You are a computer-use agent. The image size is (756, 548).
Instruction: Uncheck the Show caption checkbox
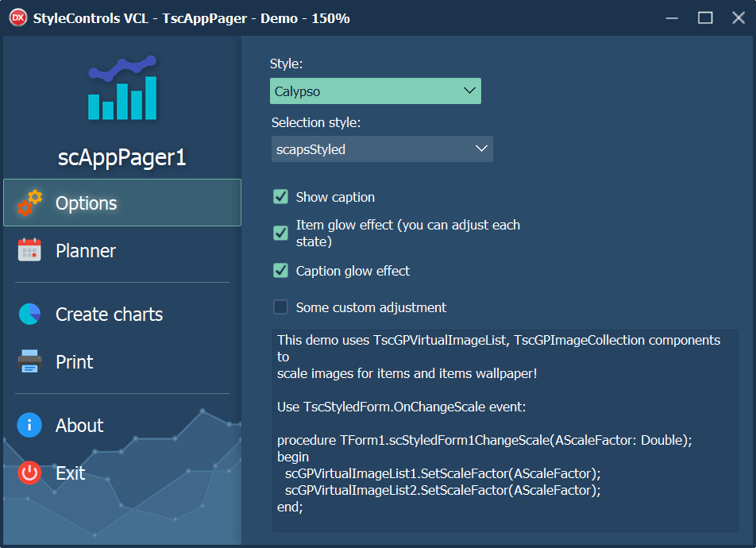pyautogui.click(x=280, y=197)
